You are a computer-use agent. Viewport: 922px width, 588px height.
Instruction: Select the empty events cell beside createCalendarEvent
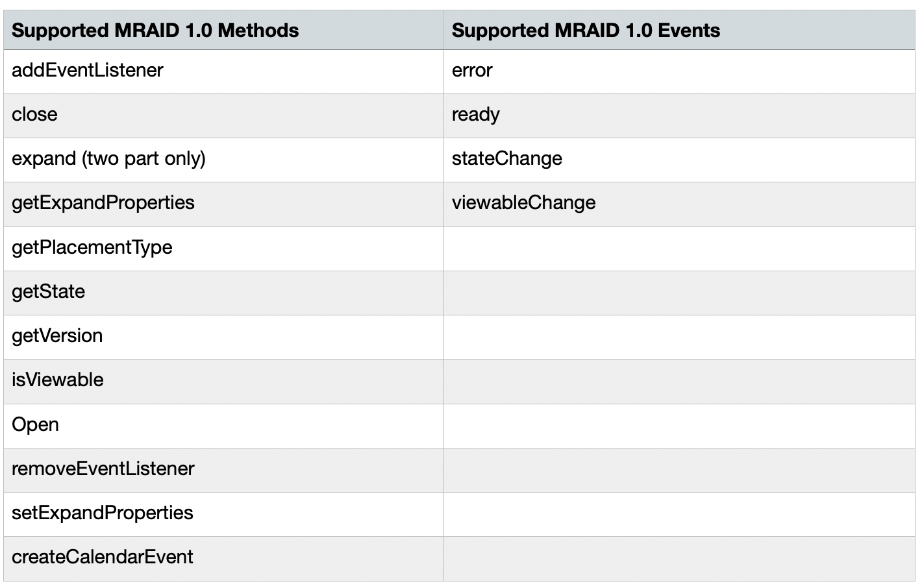click(x=679, y=557)
